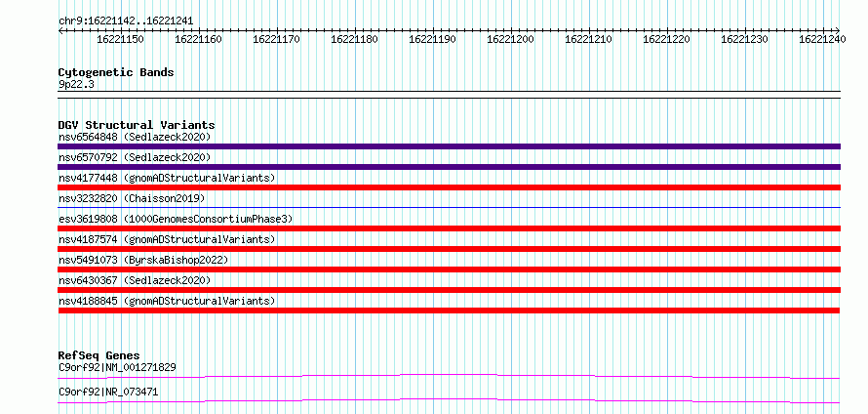868x414 pixels.
Task: Open variant nsv4177448 gnomAD label
Action: click(x=167, y=178)
